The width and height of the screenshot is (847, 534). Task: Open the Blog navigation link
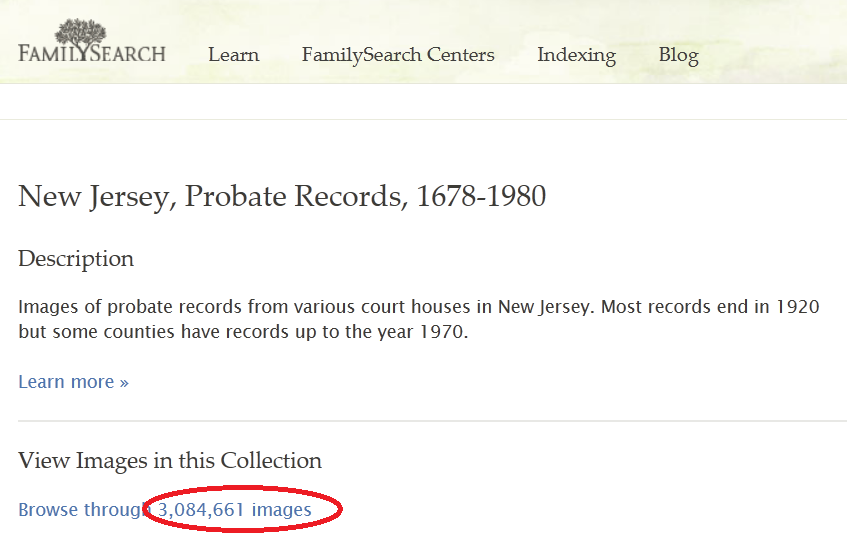click(x=678, y=55)
